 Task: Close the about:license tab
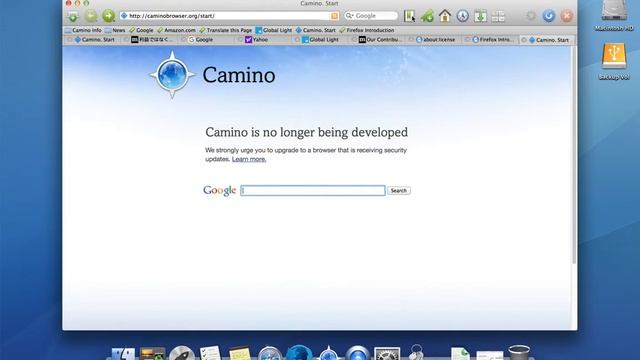(x=411, y=40)
